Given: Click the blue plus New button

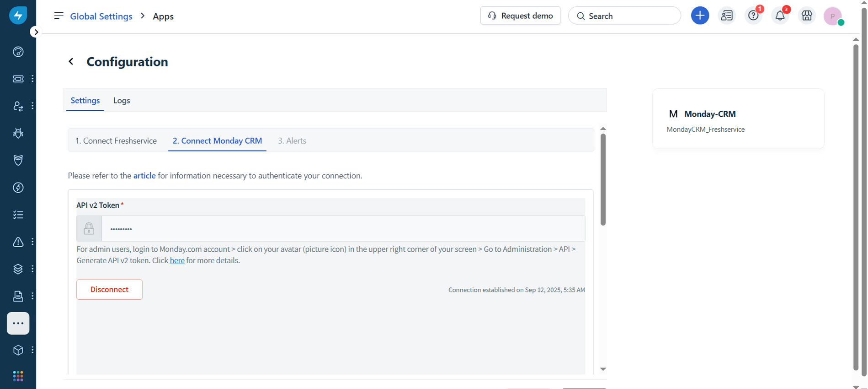Looking at the screenshot, I should click(x=700, y=16).
